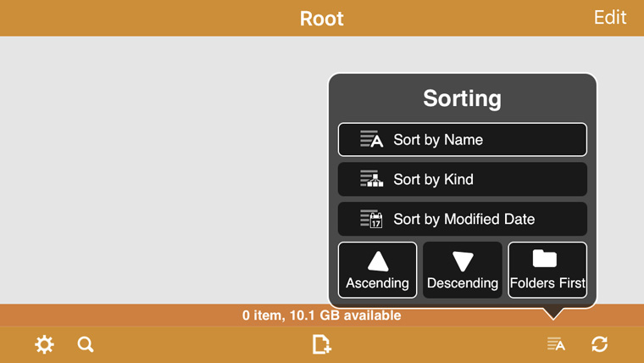
Task: Click the calendar icon in Sort by Modified Date
Action: [x=371, y=219]
